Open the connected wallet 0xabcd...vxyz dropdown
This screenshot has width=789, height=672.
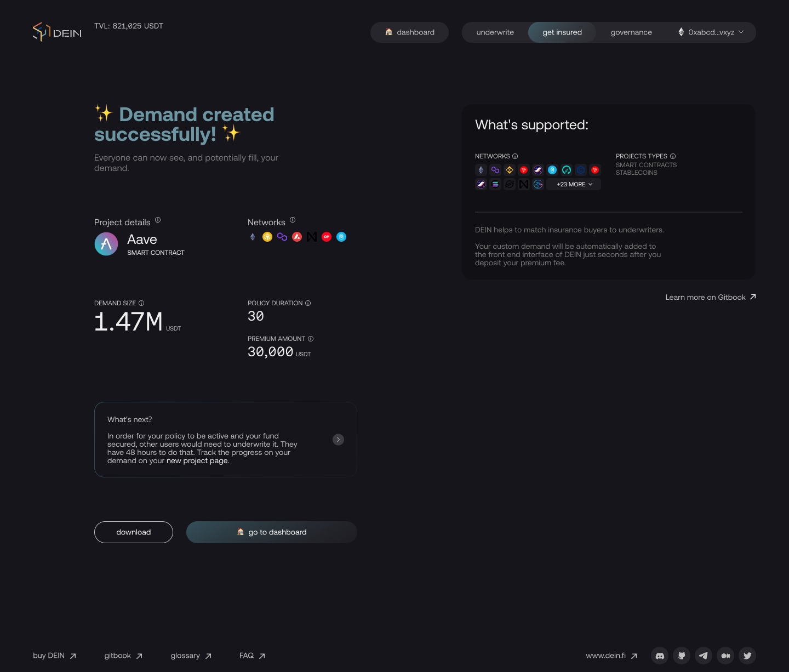tap(711, 32)
